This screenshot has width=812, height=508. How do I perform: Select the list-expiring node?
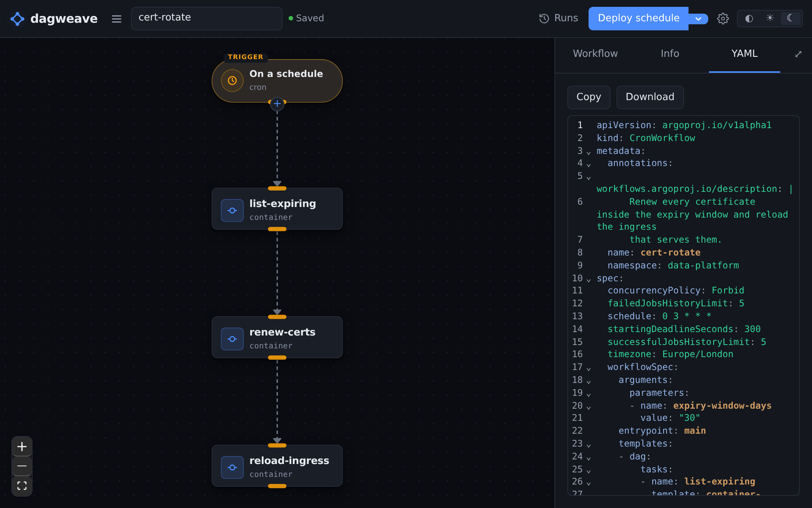277,209
